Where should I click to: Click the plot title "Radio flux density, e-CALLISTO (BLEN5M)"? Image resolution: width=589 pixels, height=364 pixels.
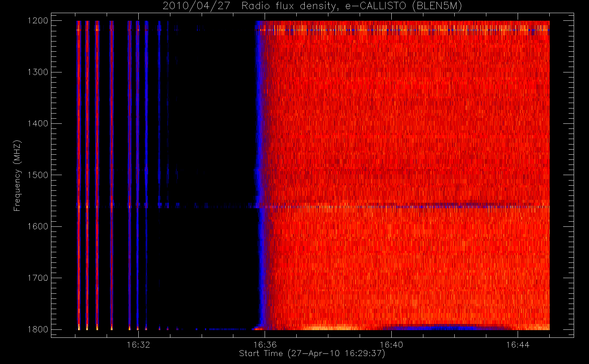click(x=352, y=6)
